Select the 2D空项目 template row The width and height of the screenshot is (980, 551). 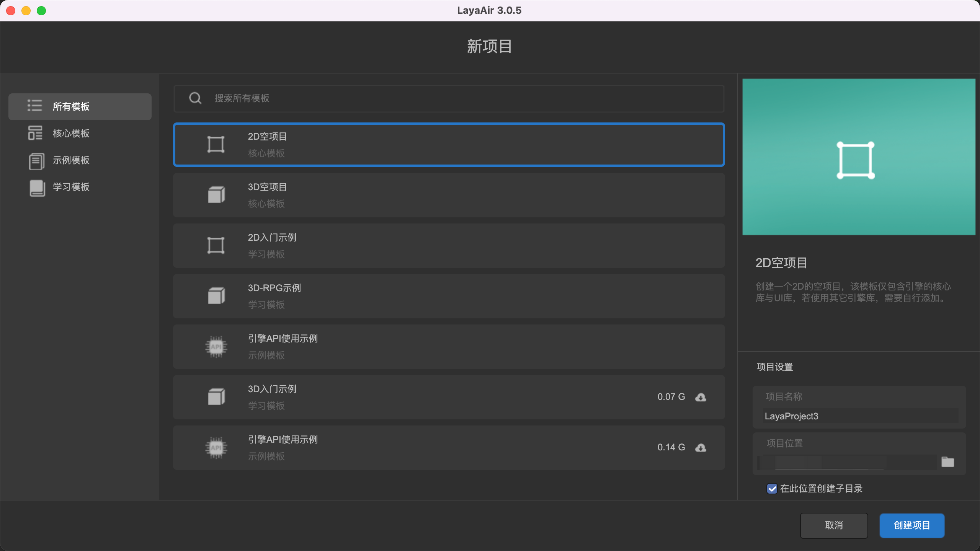pyautogui.click(x=449, y=145)
